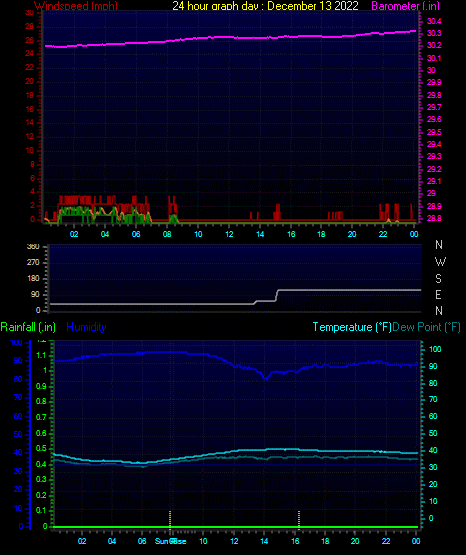Screen dimensions: 466x555
Task: Click the 270 tick on wind direction axis
Action: pyautogui.click(x=33, y=262)
